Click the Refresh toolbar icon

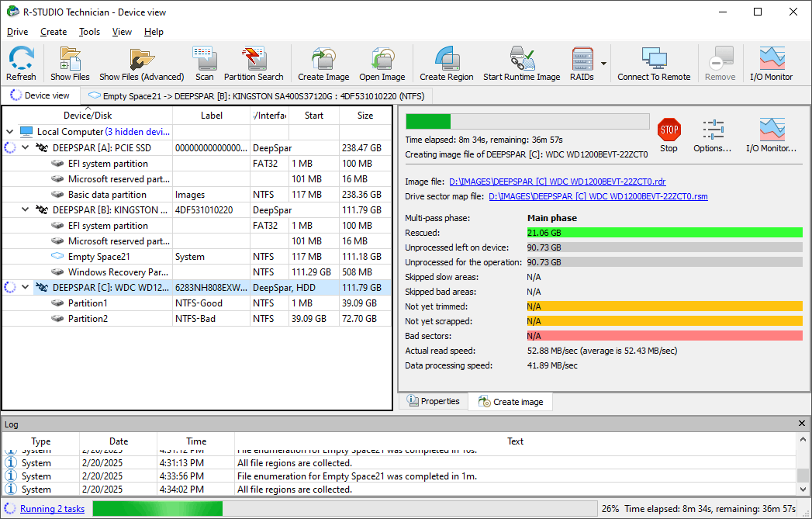coord(21,63)
